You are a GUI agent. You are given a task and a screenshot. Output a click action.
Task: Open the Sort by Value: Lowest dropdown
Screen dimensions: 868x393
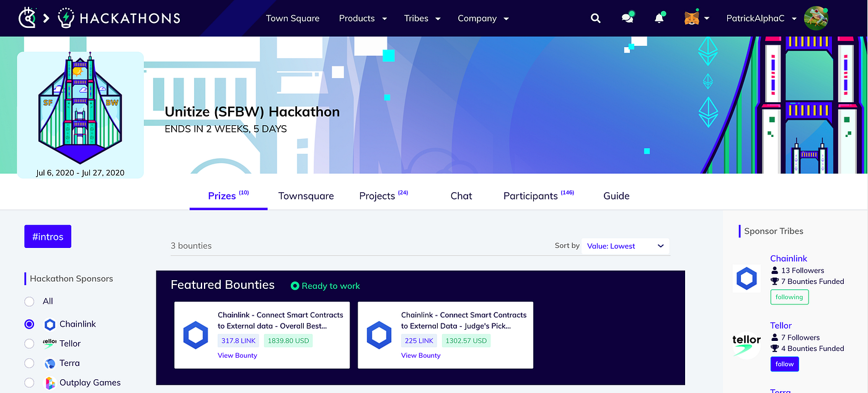626,246
